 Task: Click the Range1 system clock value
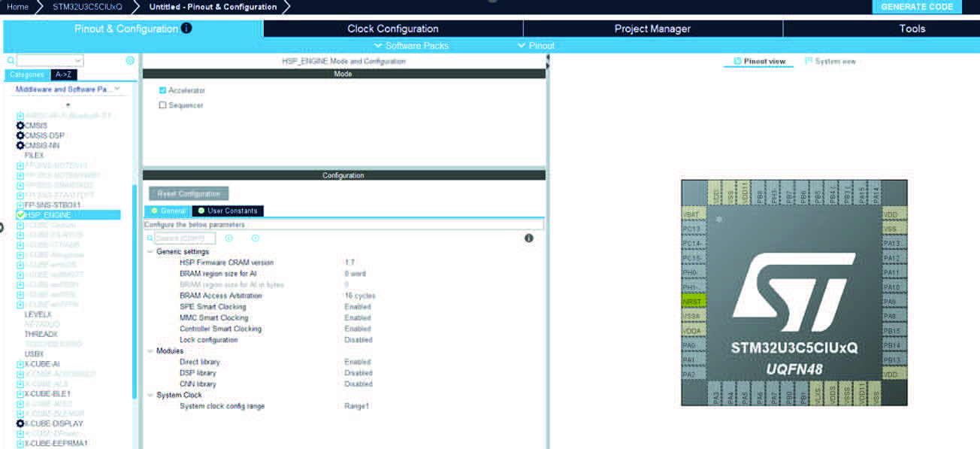click(357, 406)
